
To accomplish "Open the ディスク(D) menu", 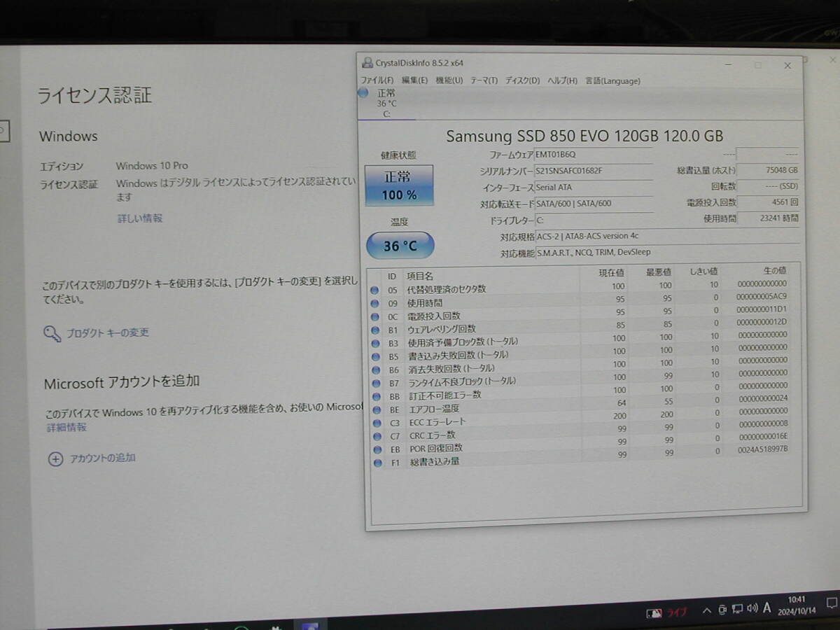I will pyautogui.click(x=523, y=80).
